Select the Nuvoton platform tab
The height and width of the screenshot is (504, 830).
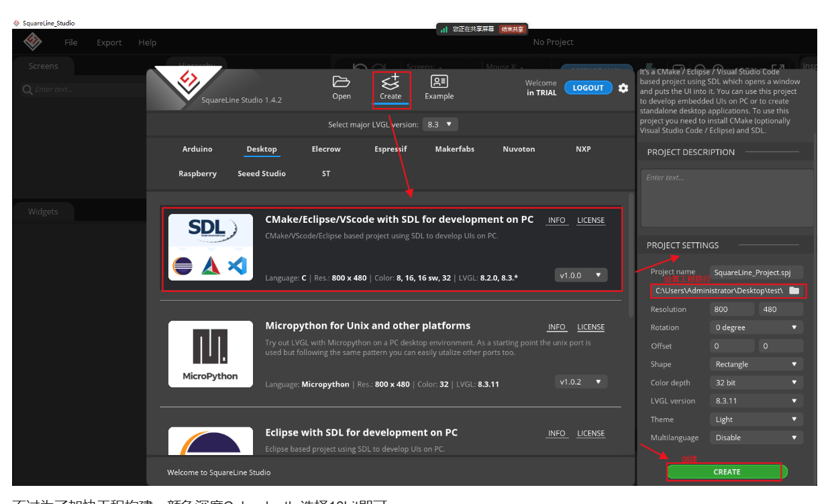(519, 149)
